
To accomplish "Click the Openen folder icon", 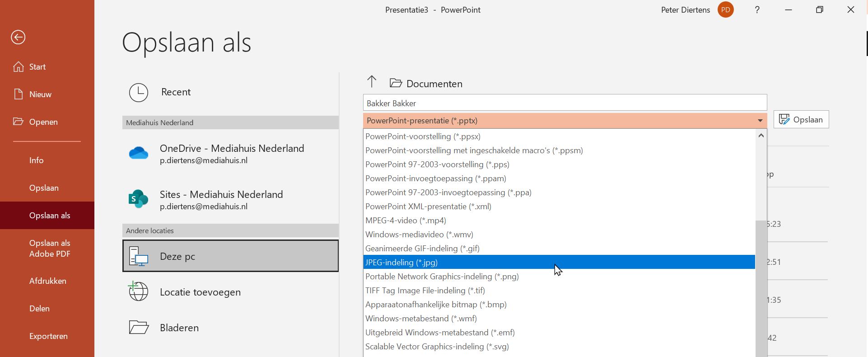I will tap(19, 122).
